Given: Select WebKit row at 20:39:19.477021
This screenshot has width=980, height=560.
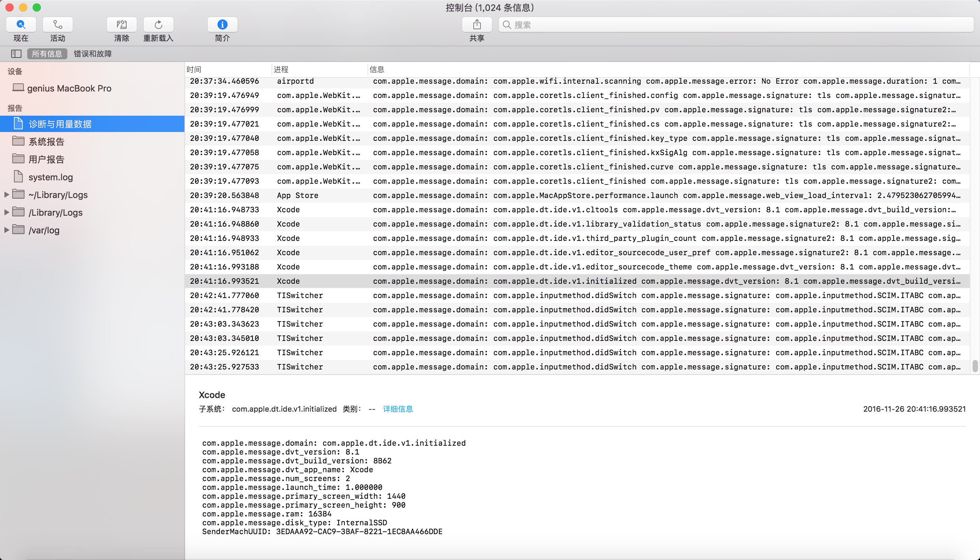Looking at the screenshot, I should [577, 124].
